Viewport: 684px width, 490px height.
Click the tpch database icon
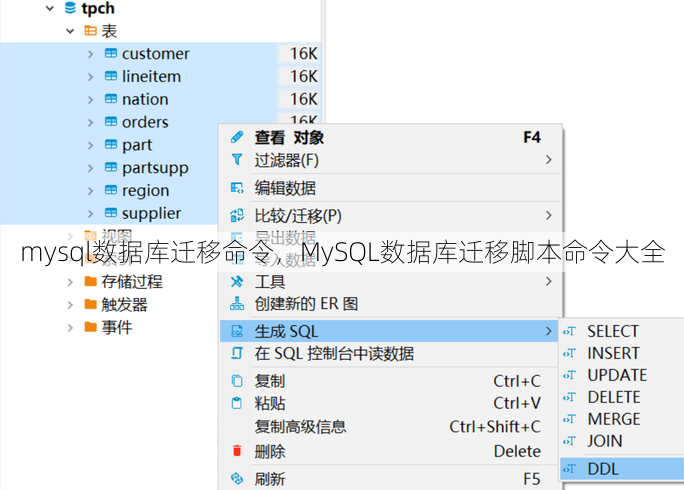(70, 8)
